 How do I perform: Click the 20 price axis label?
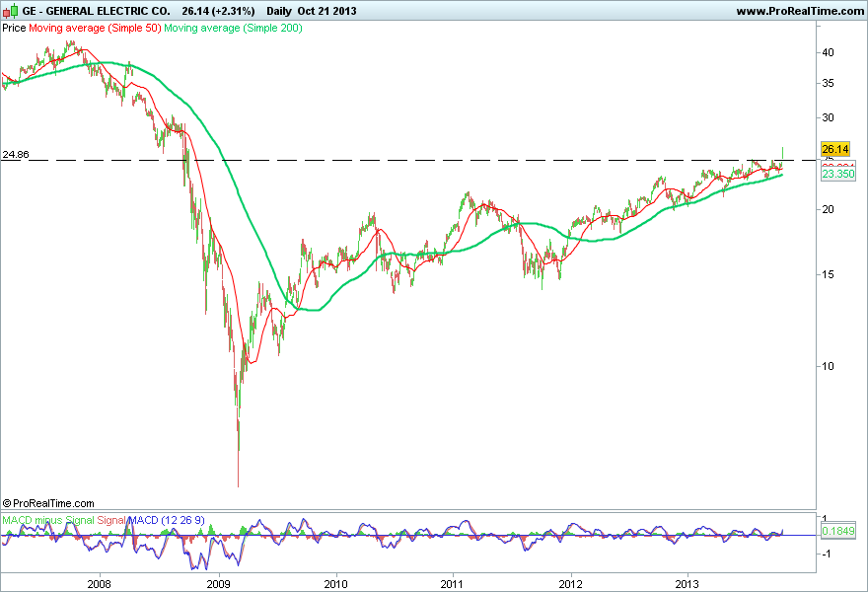pos(829,209)
